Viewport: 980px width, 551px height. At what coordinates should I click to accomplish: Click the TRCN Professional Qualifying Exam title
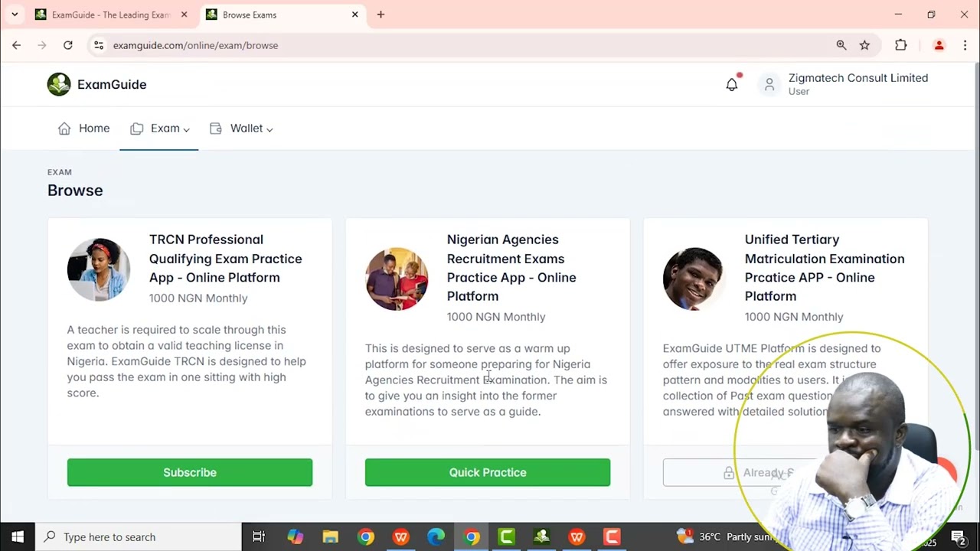(226, 259)
